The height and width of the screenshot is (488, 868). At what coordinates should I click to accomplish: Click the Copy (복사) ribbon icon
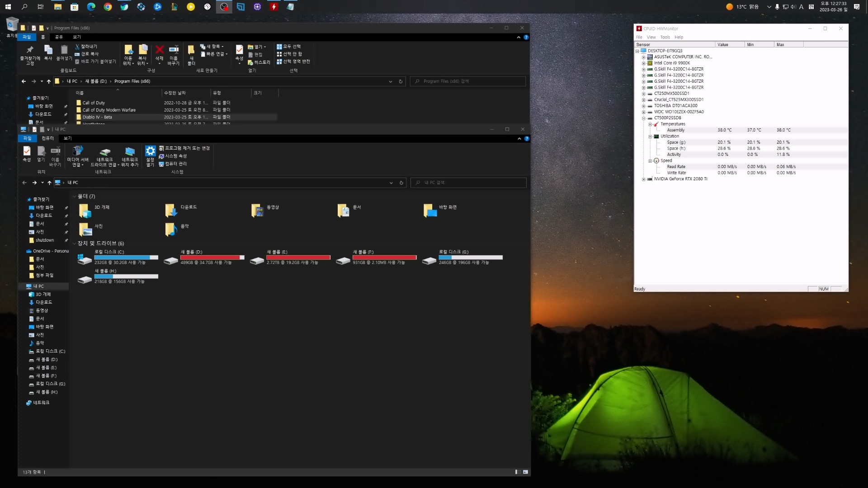click(x=48, y=50)
